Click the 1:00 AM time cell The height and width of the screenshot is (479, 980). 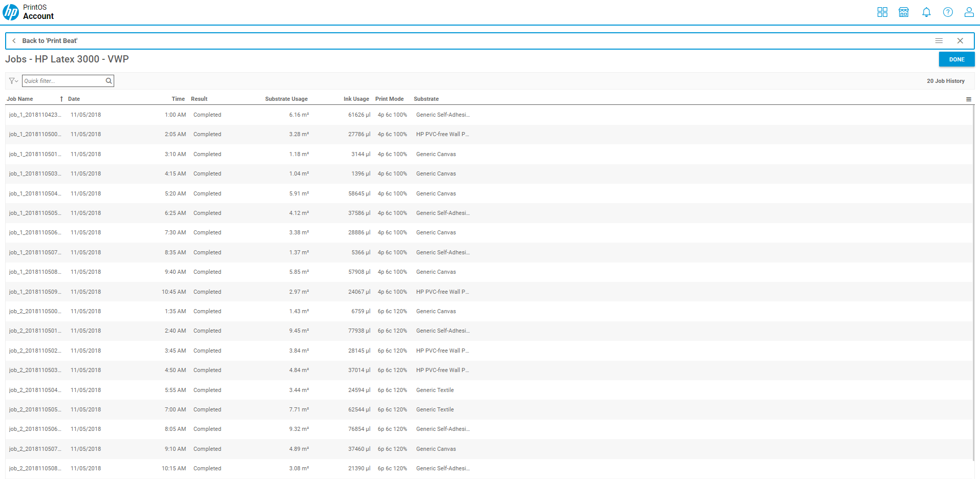(x=175, y=115)
